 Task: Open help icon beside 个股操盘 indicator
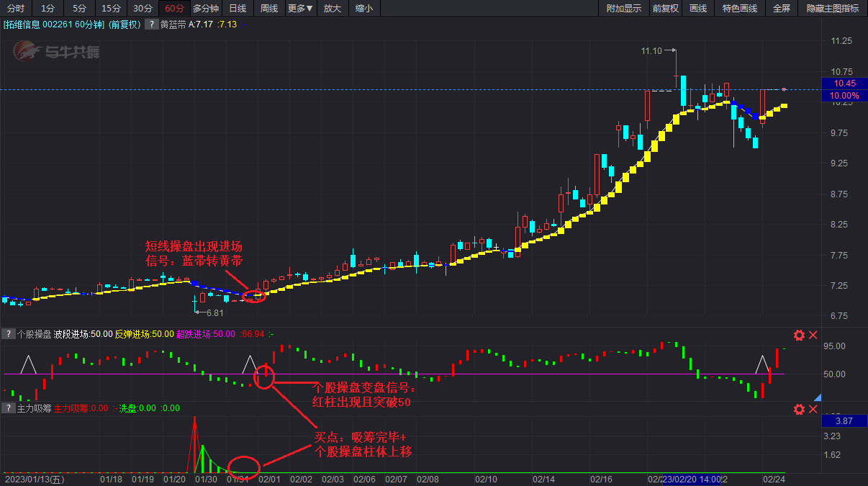[x=8, y=334]
